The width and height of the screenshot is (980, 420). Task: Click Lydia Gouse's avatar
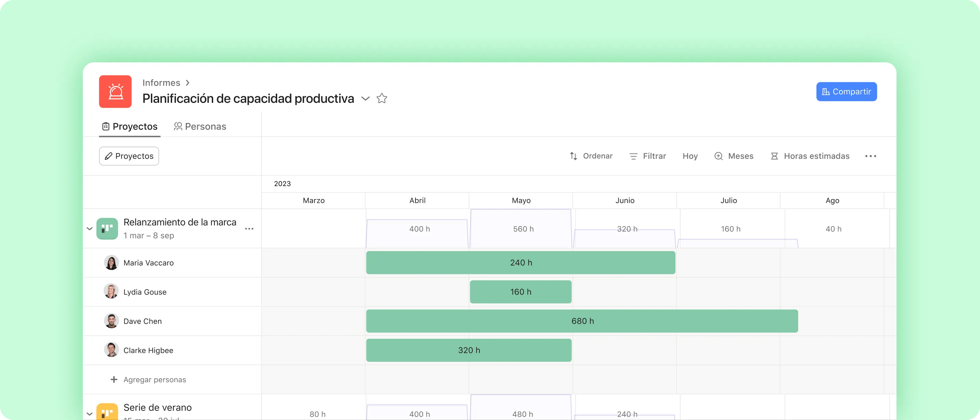tap(111, 292)
